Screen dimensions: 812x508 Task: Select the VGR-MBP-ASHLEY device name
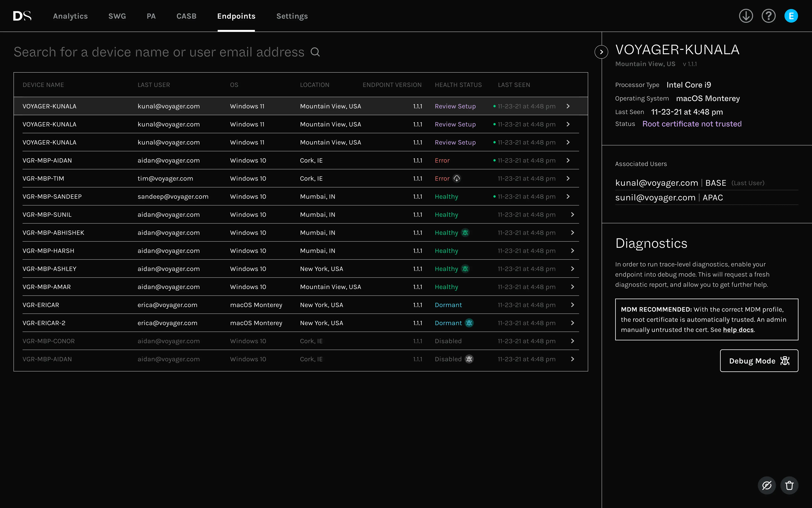(49, 269)
